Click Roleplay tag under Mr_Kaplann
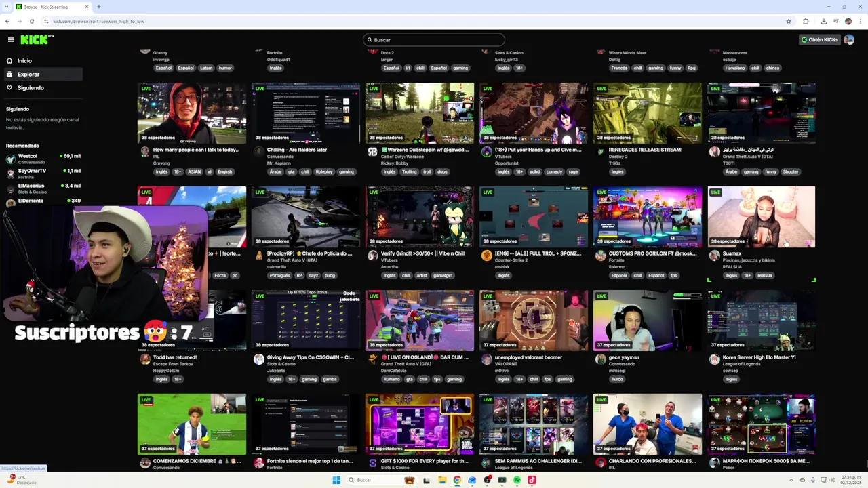Image resolution: width=868 pixels, height=488 pixels. coord(324,172)
